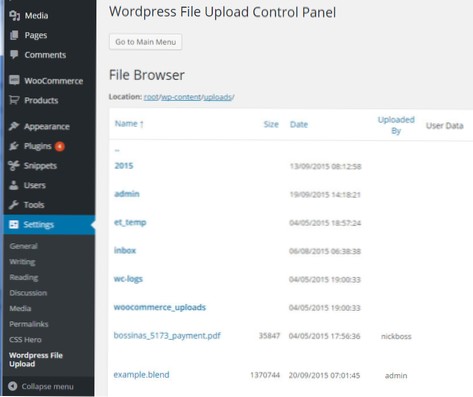Go up via the parent folder link
Image resolution: width=473 pixels, height=397 pixels.
pyautogui.click(x=117, y=150)
